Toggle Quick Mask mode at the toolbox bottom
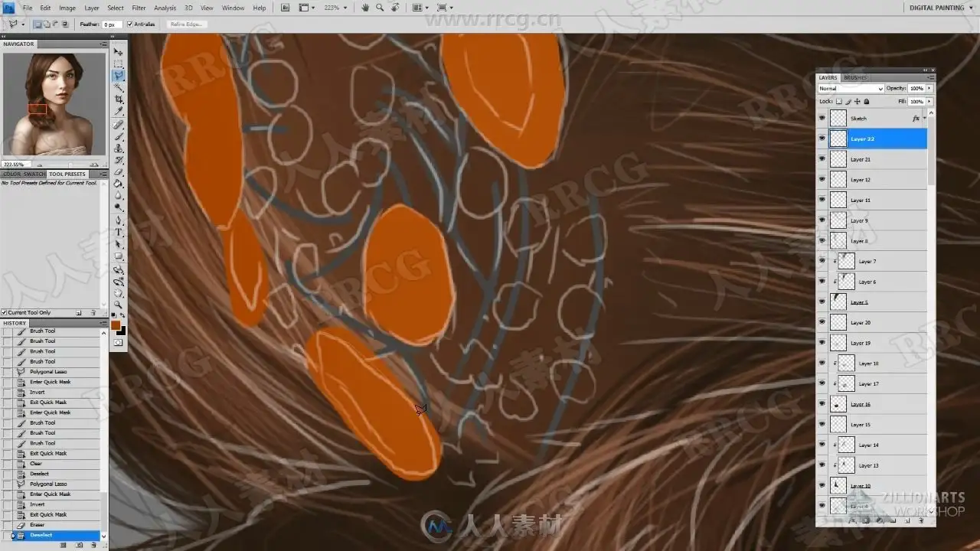 (x=119, y=343)
